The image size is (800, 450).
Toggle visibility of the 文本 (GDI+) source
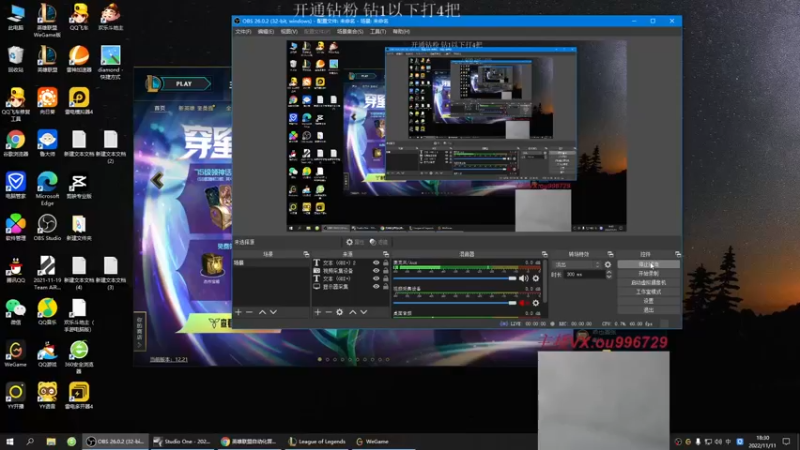pyautogui.click(x=376, y=279)
